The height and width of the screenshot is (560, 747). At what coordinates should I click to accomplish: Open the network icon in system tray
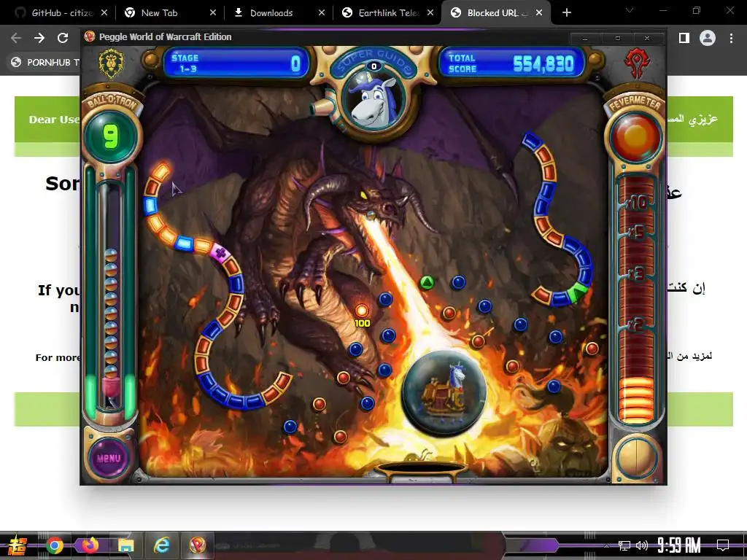click(x=624, y=545)
